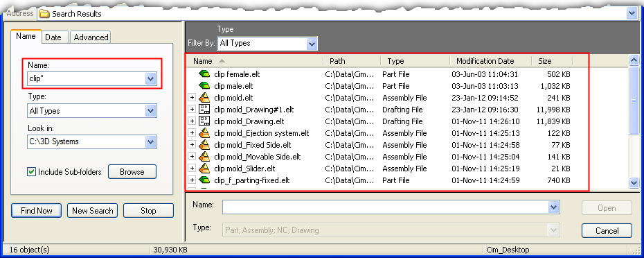Click the Search Results folder icon in address bar

[44, 14]
